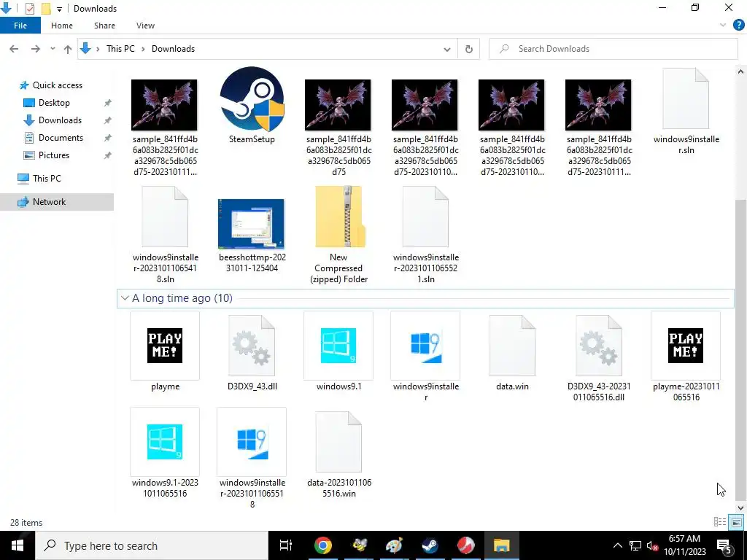Switch to large icons view layout
The image size is (747, 560).
click(x=736, y=522)
